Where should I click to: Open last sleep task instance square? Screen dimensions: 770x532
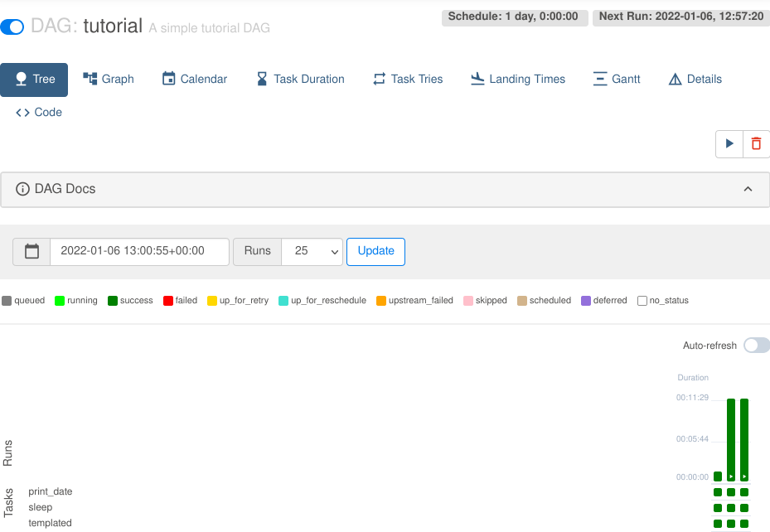744,508
